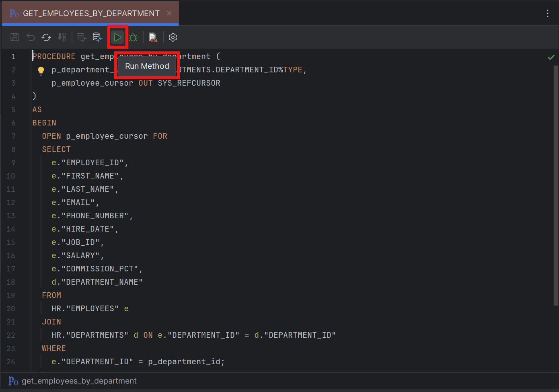The height and width of the screenshot is (392, 559).
Task: Click the submit statement icon
Action: (x=81, y=37)
